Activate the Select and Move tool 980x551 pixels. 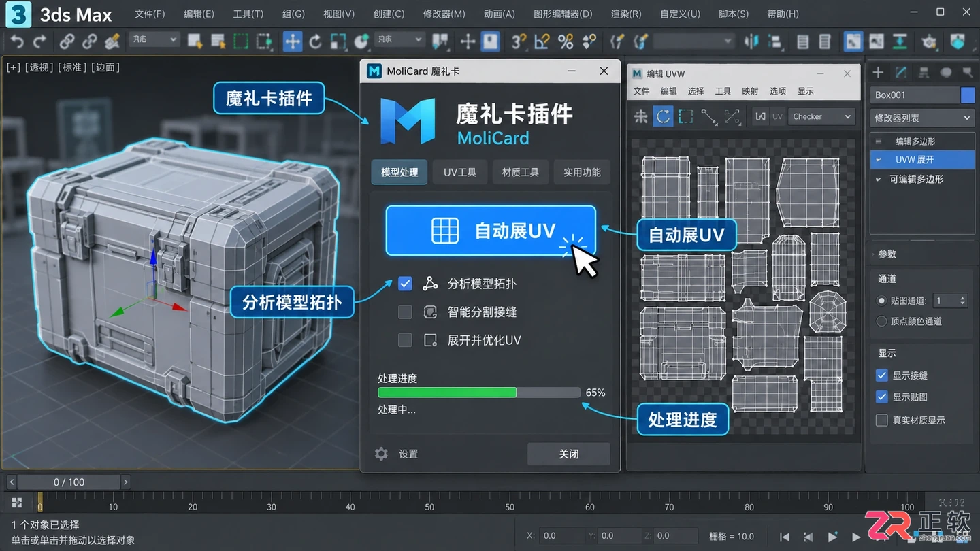(292, 41)
